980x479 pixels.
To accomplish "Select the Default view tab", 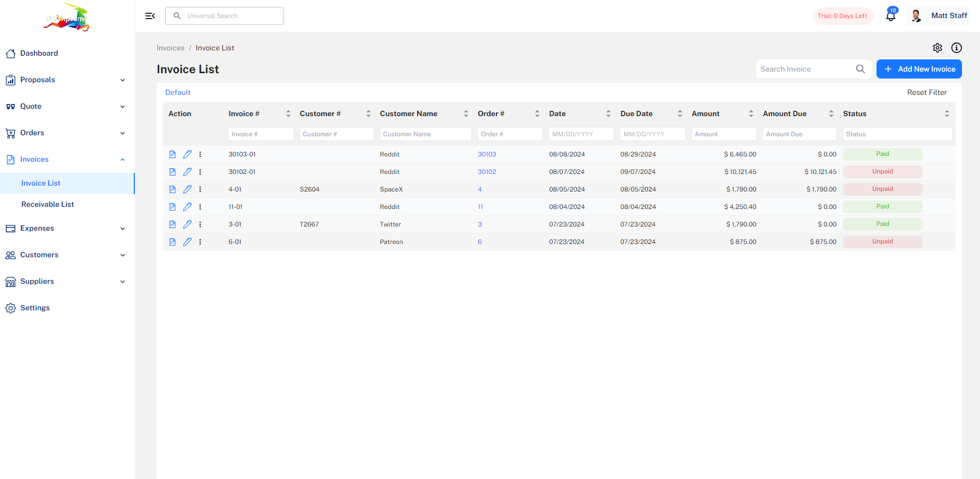I will [178, 92].
